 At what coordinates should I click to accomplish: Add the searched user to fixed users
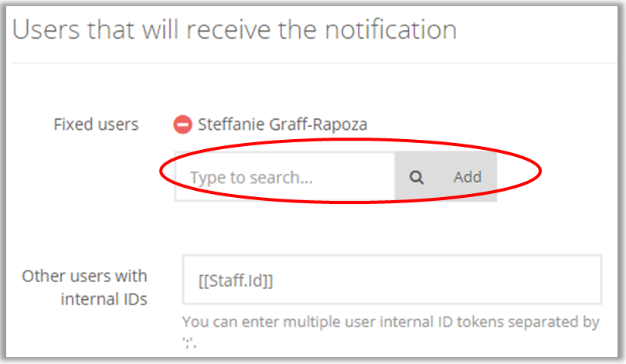[467, 177]
